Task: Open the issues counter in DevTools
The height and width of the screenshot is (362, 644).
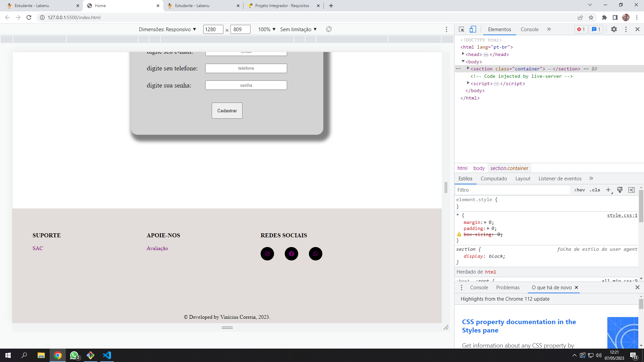Action: click(x=596, y=29)
